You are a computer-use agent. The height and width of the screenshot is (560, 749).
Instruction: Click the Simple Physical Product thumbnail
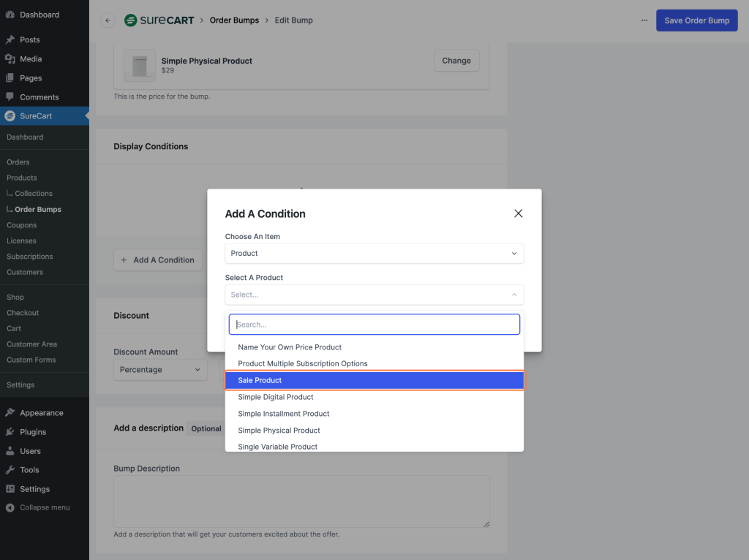pyautogui.click(x=139, y=66)
